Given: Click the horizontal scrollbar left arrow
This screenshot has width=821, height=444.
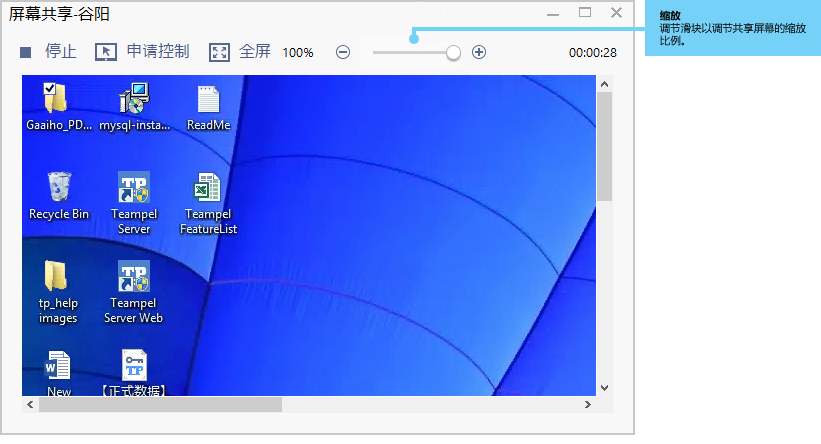Looking at the screenshot, I should pos(30,405).
